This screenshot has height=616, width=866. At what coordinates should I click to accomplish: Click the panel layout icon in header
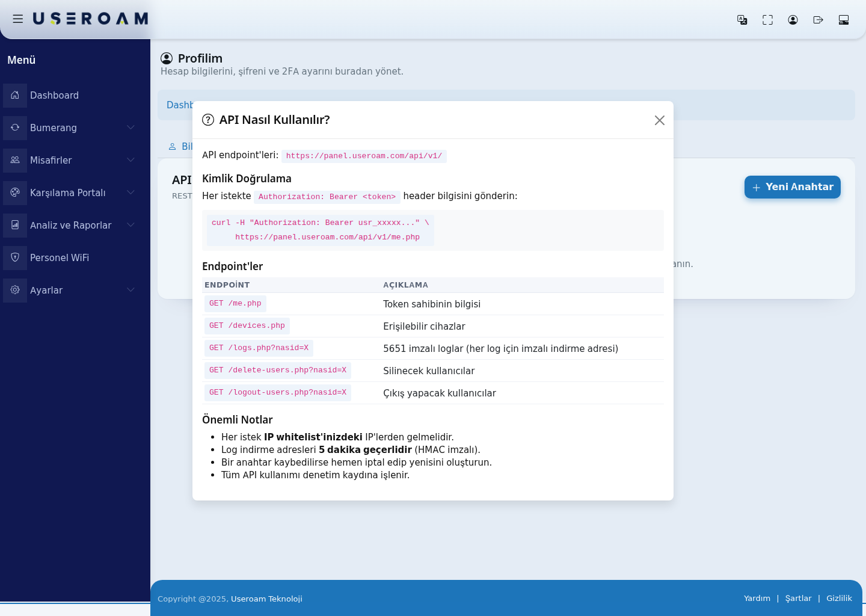[x=844, y=20]
